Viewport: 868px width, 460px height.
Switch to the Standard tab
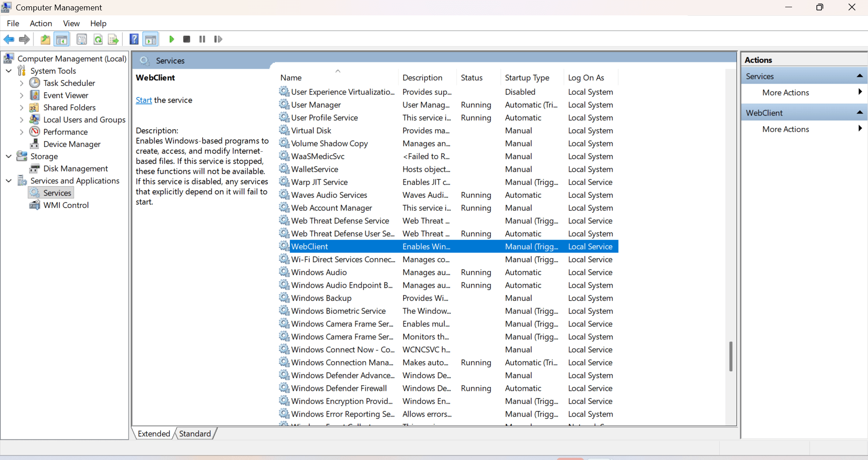pyautogui.click(x=194, y=433)
